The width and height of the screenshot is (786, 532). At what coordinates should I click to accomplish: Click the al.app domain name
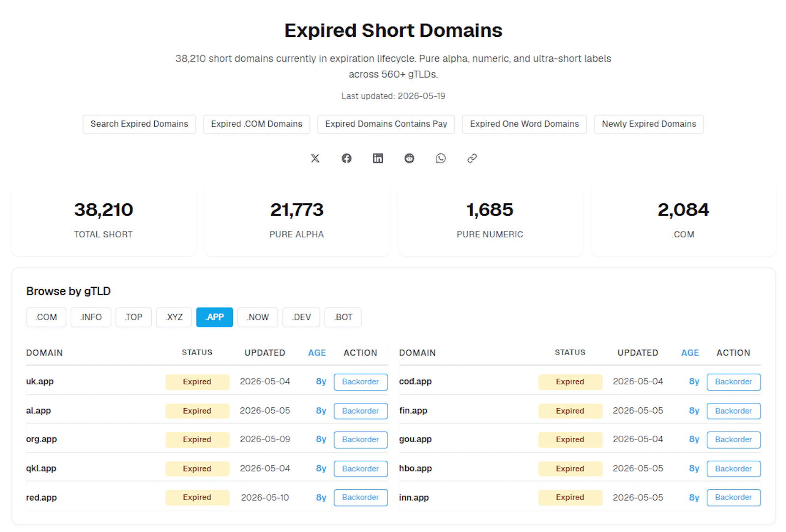[38, 410]
